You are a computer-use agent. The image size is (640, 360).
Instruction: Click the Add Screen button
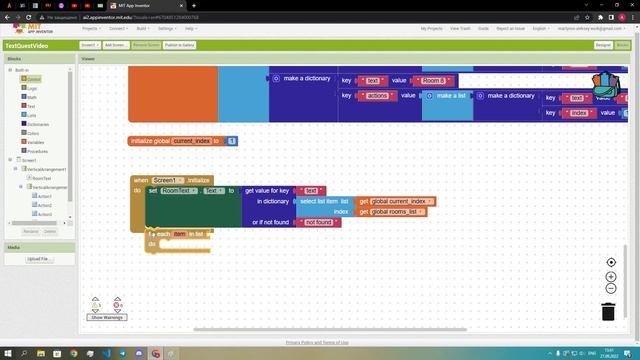click(116, 45)
